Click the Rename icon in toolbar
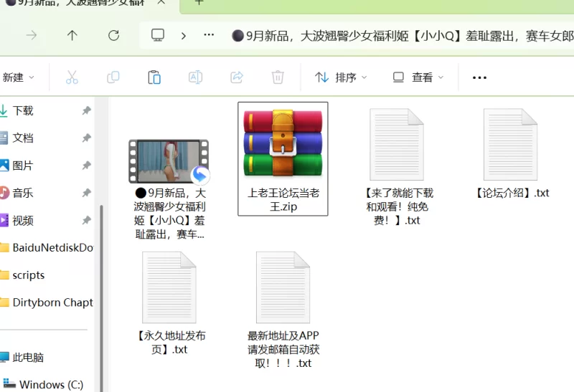Image resolution: width=574 pixels, height=392 pixels. tap(195, 77)
